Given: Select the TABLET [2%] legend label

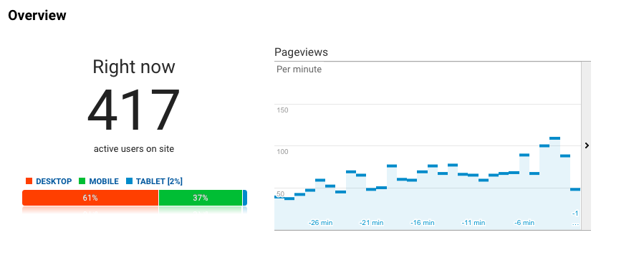Looking at the screenshot, I should pos(159,181).
